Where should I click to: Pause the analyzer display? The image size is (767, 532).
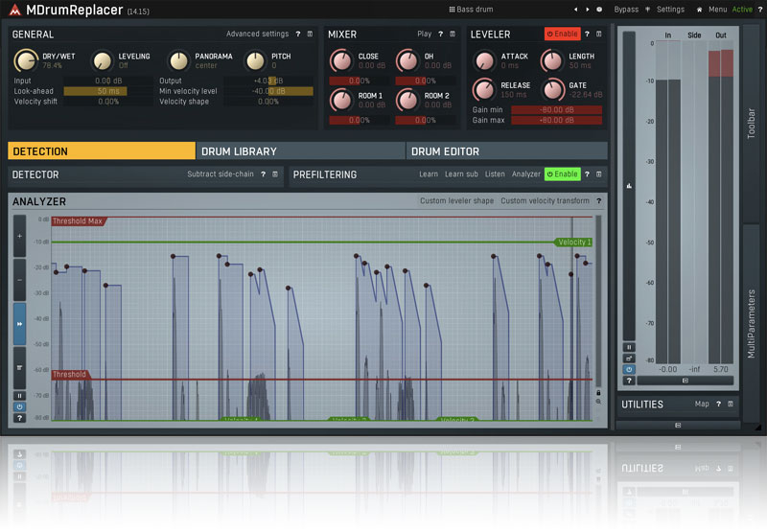[x=20, y=395]
